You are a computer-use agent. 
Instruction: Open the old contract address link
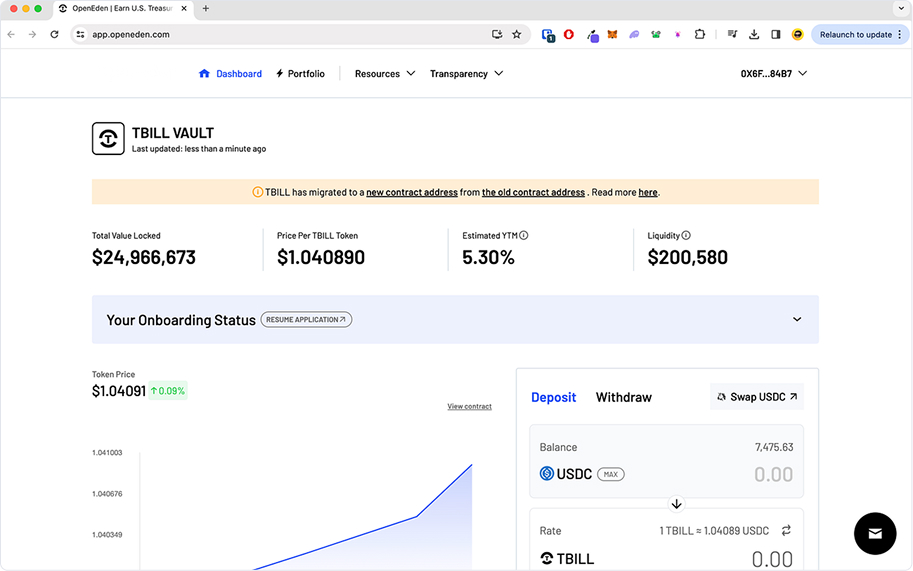click(533, 192)
